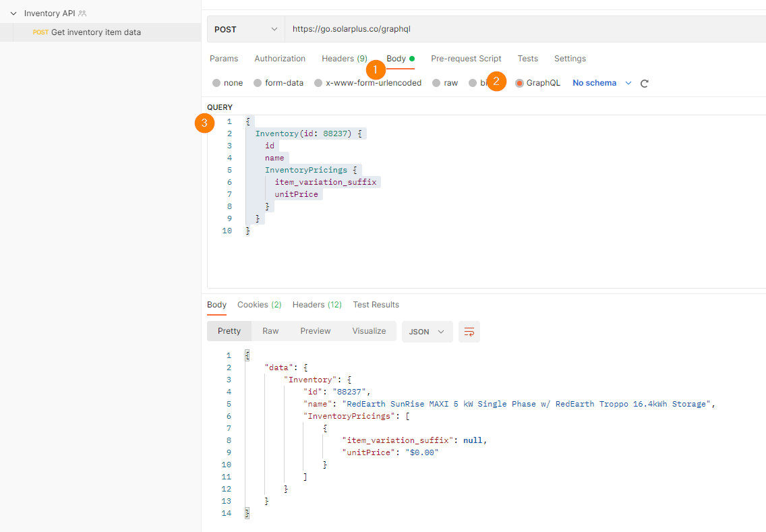The height and width of the screenshot is (532, 766).
Task: Click the Visualize response view button
Action: click(369, 331)
